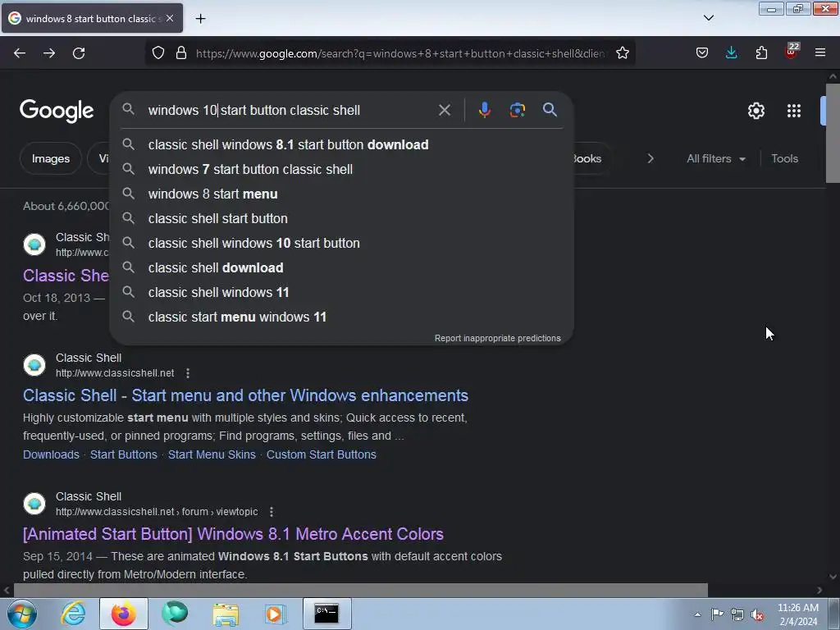
Task: Open the tracking protection shield icon
Action: pos(158,53)
